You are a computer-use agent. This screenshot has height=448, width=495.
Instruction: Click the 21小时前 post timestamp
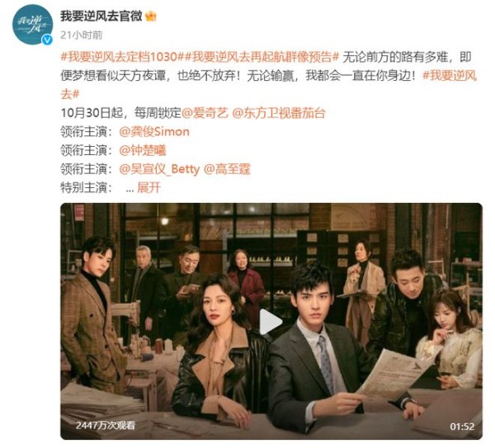point(82,35)
